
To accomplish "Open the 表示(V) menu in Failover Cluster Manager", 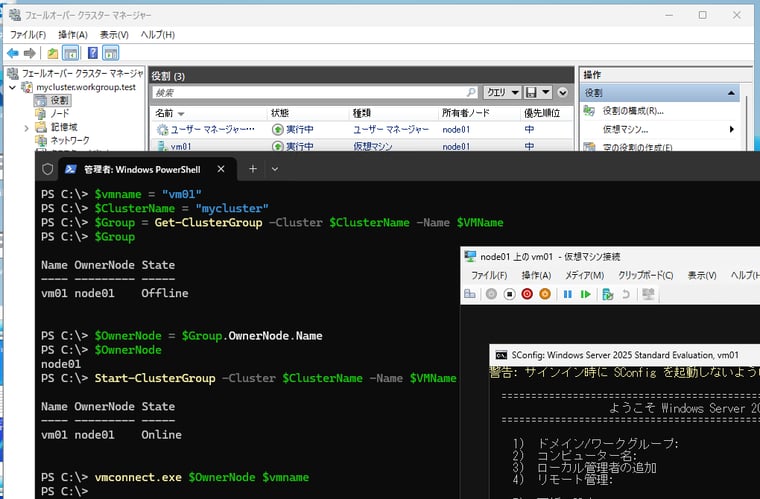I will [x=114, y=35].
